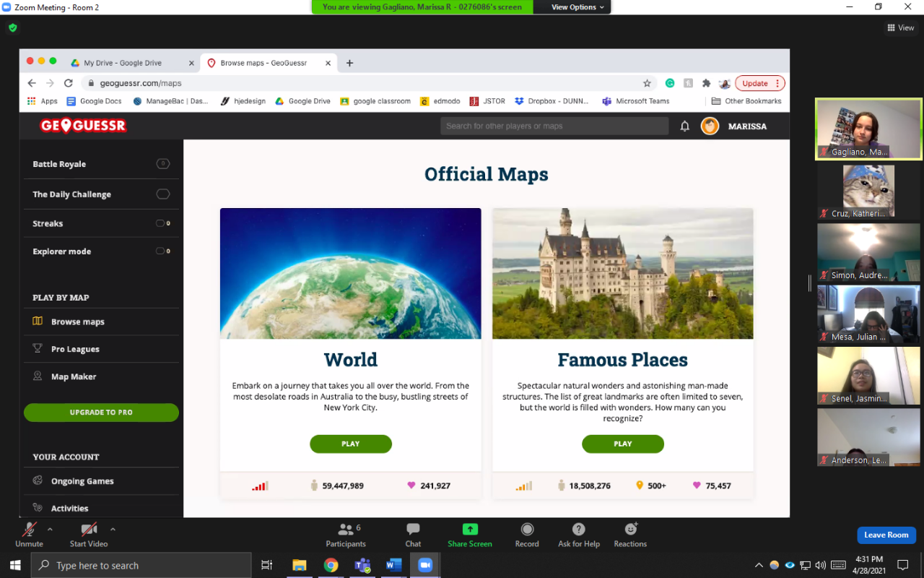The height and width of the screenshot is (578, 924).
Task: Toggle the Streaks counter
Action: (x=163, y=223)
